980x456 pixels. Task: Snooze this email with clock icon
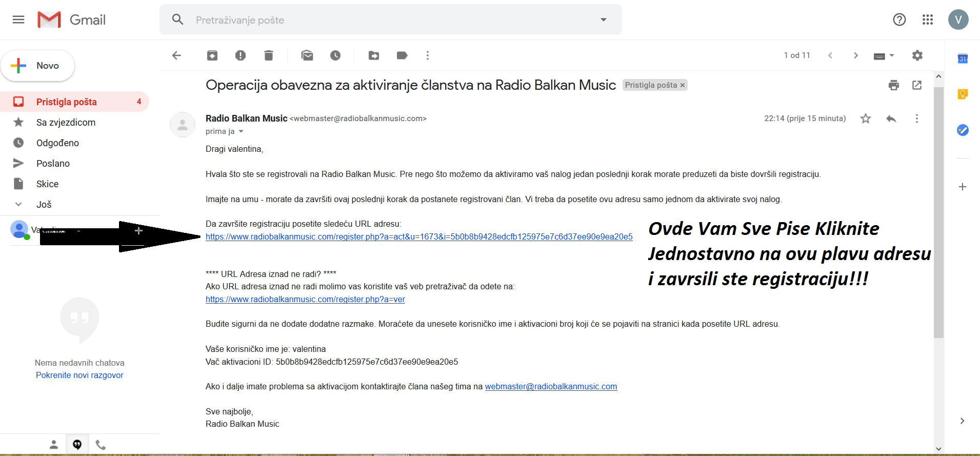pyautogui.click(x=335, y=55)
